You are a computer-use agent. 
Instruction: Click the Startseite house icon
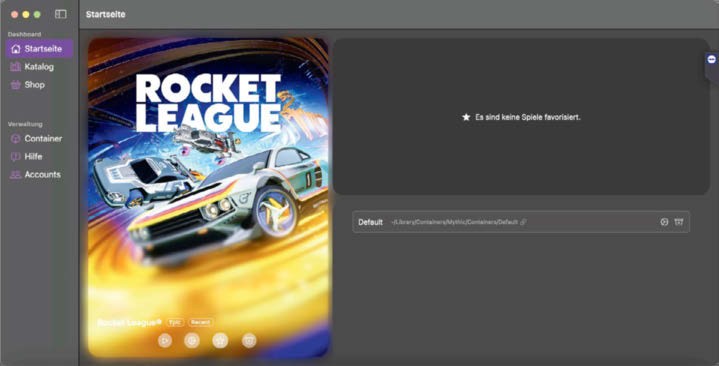coord(16,49)
